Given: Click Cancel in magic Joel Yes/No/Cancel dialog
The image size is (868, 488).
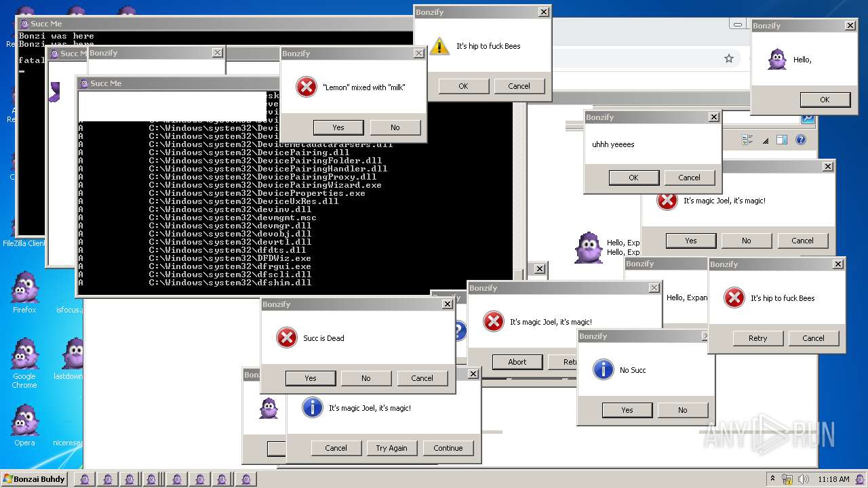Looking at the screenshot, I should [x=802, y=241].
